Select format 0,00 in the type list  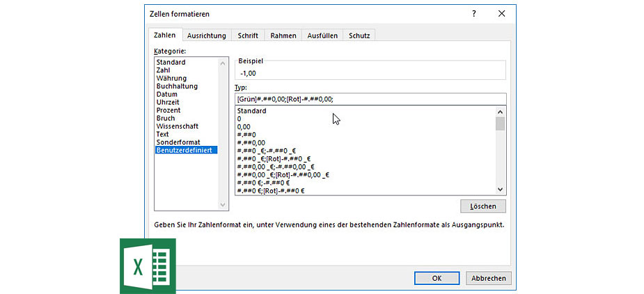[244, 127]
